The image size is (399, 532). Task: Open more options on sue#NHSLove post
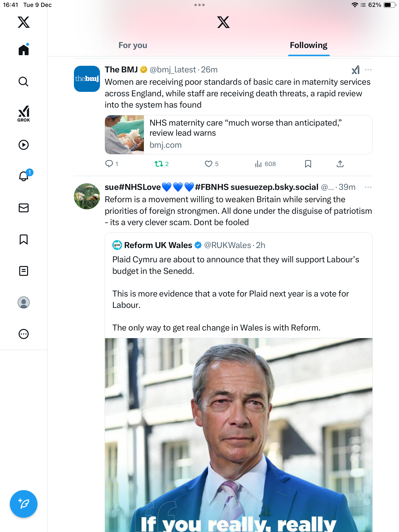[x=368, y=187]
